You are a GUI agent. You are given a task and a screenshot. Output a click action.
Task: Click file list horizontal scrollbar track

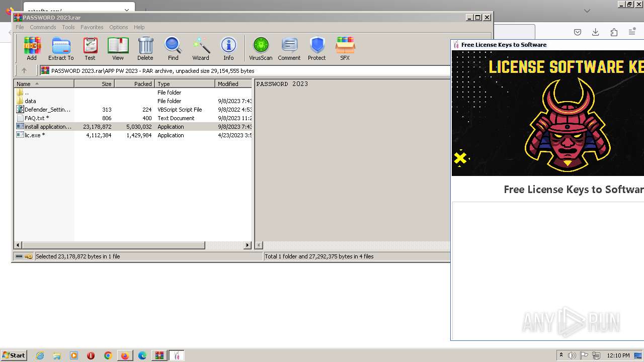(x=224, y=245)
